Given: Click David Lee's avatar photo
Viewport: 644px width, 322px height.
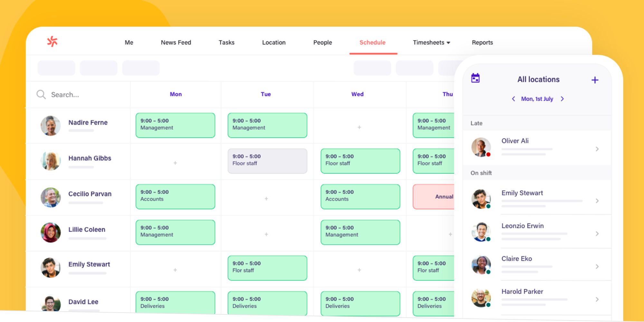Looking at the screenshot, I should [51, 304].
